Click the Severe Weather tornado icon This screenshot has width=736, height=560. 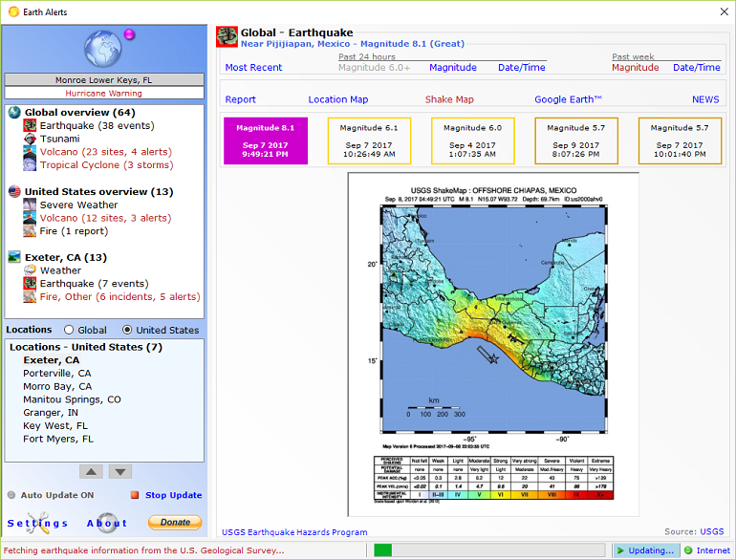point(30,205)
